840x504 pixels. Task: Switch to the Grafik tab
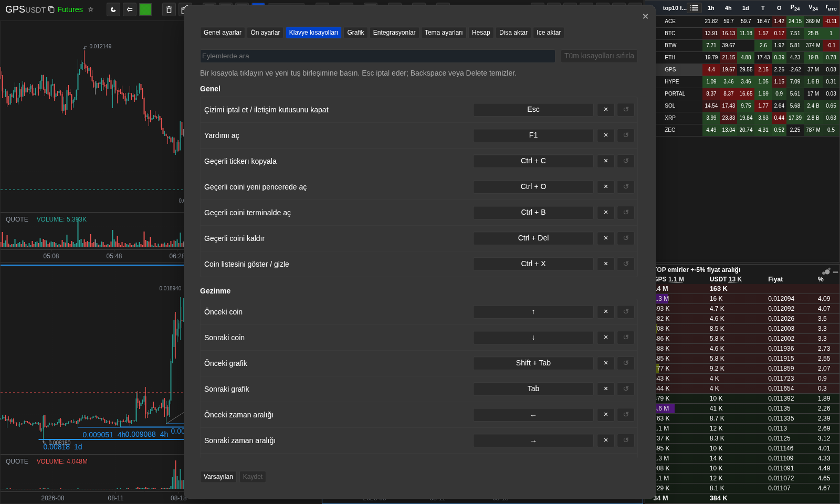point(355,33)
